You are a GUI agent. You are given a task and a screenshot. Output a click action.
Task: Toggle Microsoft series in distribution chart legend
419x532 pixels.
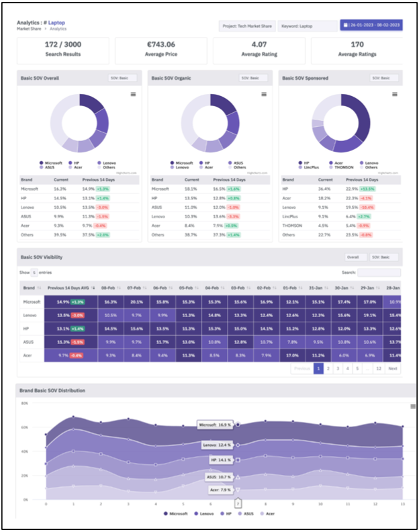point(176,514)
